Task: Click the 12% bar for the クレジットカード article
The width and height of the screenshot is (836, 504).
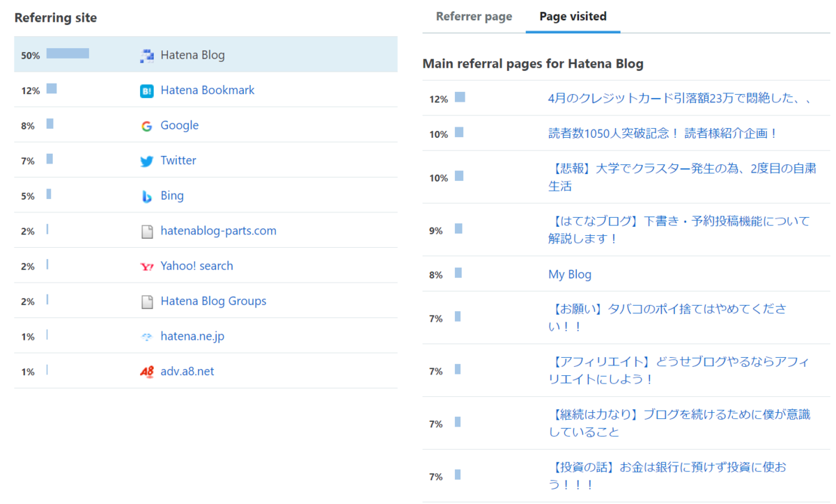Action: point(460,97)
